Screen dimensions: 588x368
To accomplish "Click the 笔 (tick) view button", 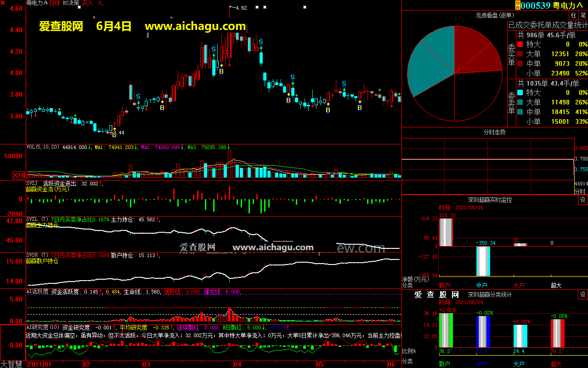I will [x=583, y=15].
